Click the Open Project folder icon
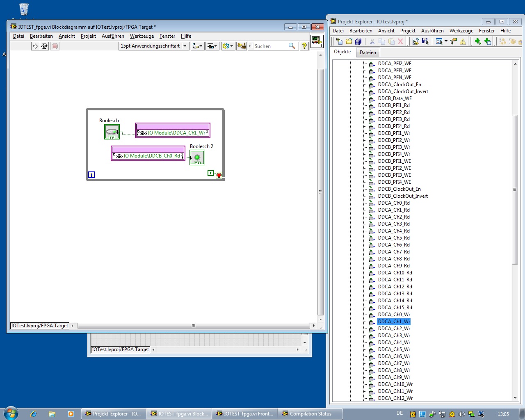The width and height of the screenshot is (525, 420). pos(349,41)
